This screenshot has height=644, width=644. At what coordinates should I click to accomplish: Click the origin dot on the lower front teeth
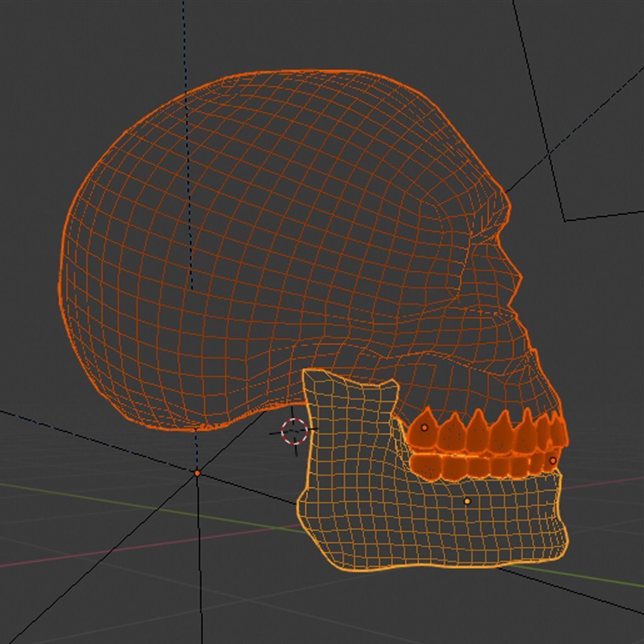[553, 460]
